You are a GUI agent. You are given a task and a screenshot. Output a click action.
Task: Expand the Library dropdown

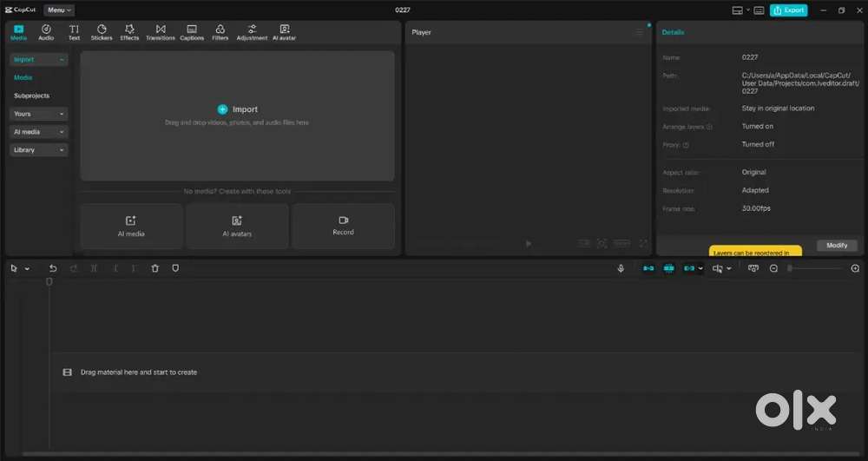coord(38,150)
